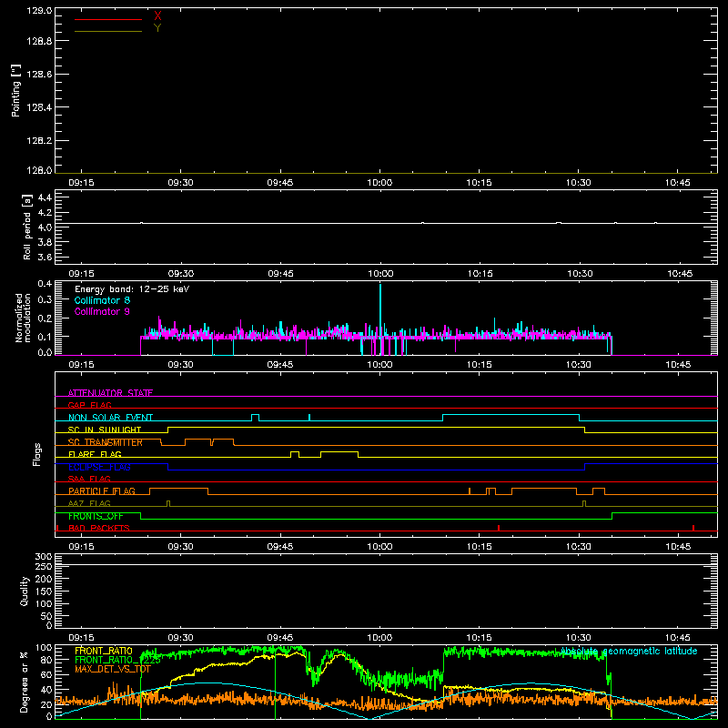Click the FRONTS_OFF flag label

click(96, 516)
